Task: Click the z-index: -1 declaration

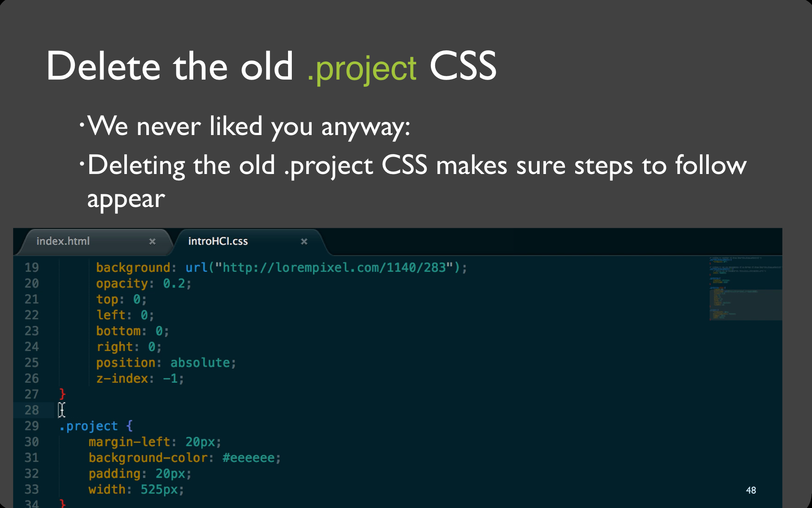Action: point(140,378)
